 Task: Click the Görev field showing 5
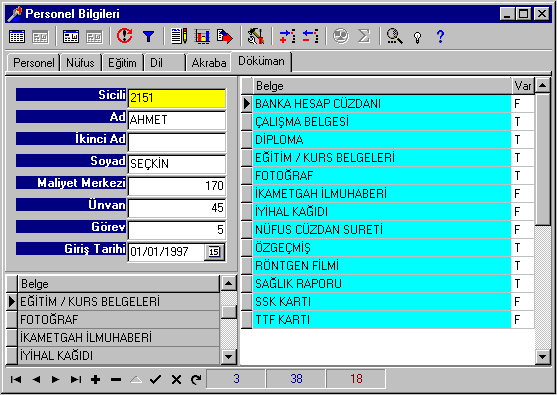(x=177, y=230)
